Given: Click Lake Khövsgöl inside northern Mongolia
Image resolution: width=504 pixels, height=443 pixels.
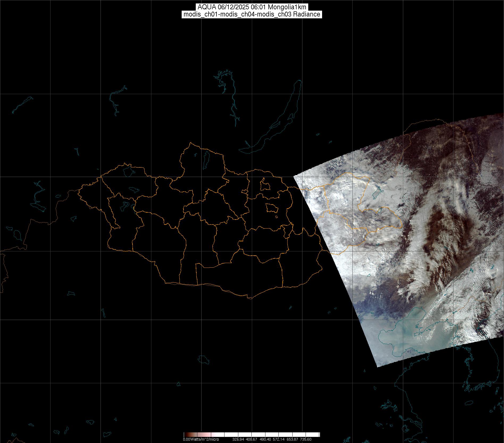Looking at the screenshot, I should click(206, 158).
